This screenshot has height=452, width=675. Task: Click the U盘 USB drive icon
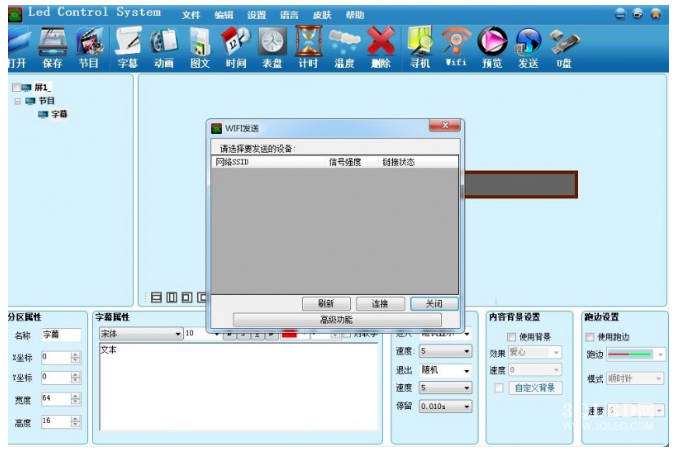pyautogui.click(x=564, y=47)
